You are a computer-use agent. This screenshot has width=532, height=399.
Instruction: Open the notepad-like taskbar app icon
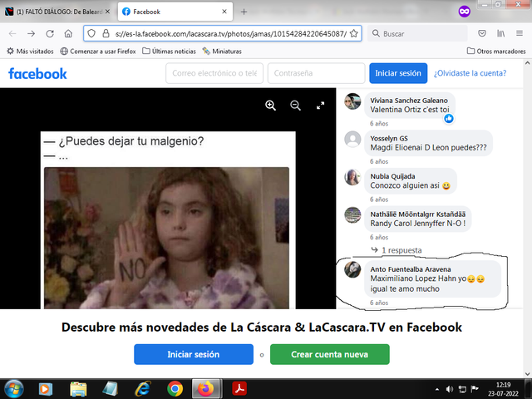click(x=111, y=389)
